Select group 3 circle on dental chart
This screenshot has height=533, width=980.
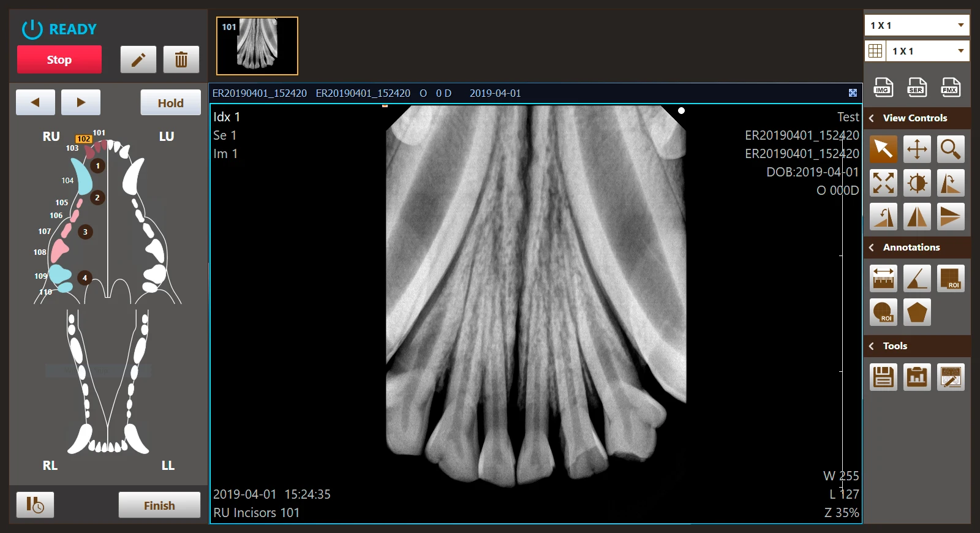pyautogui.click(x=85, y=232)
